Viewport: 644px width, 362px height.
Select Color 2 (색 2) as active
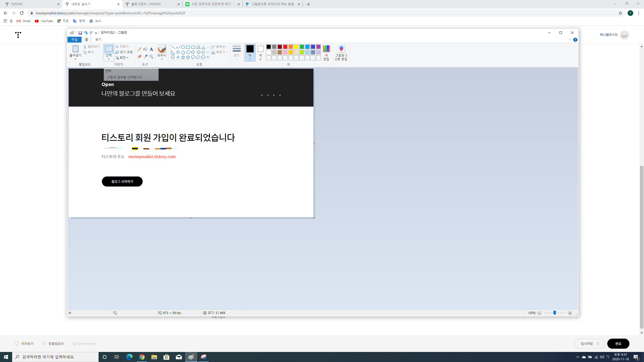pyautogui.click(x=260, y=53)
